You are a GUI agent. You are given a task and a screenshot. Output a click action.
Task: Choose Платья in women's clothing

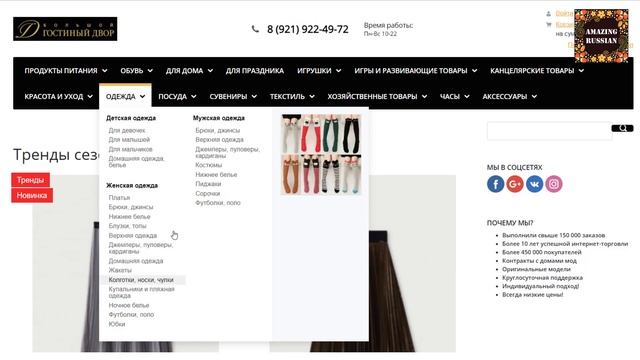click(x=119, y=198)
